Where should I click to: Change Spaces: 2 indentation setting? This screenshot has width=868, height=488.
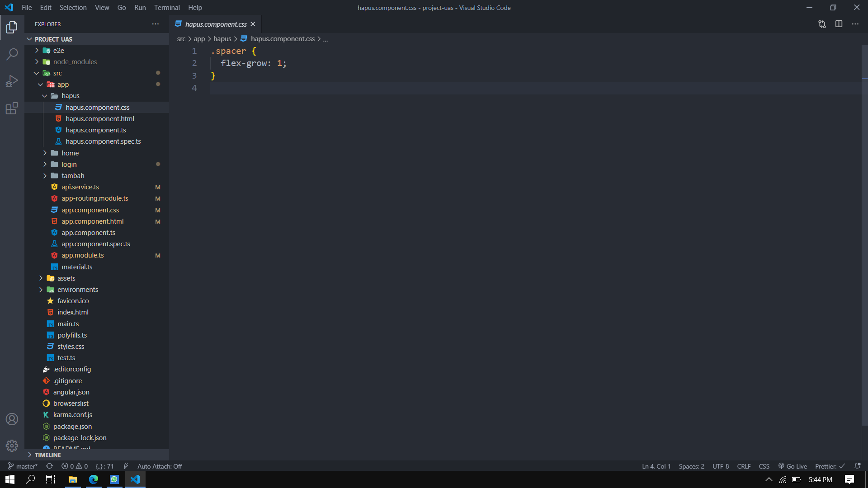coord(691,466)
